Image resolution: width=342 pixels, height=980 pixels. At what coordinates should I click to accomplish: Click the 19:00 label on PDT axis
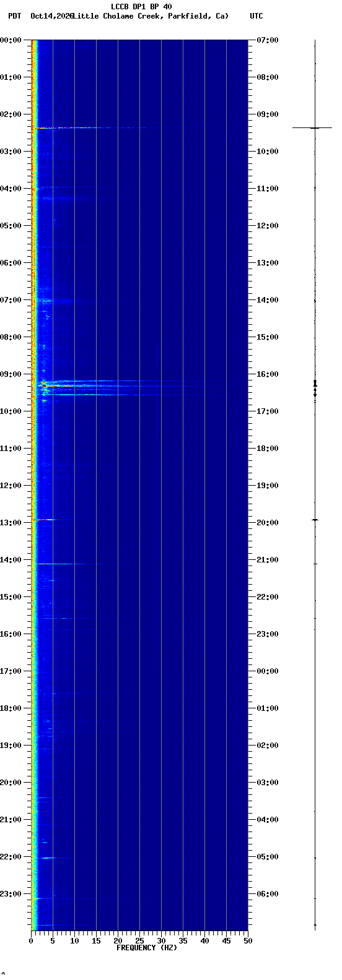coord(11,746)
